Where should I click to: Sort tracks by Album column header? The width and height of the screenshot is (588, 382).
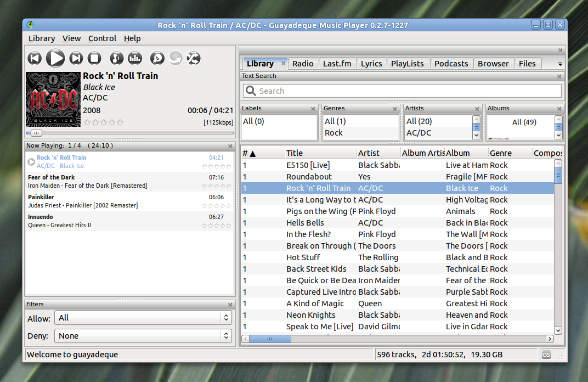coord(466,153)
